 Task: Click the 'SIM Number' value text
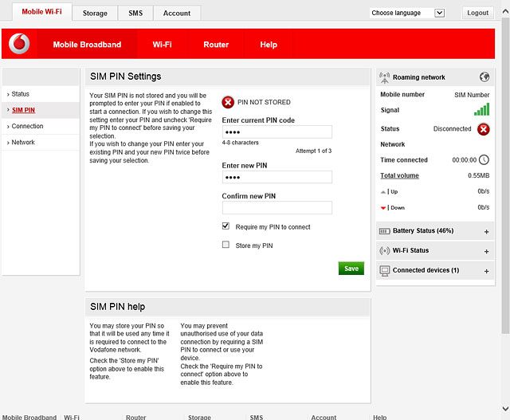[472, 95]
